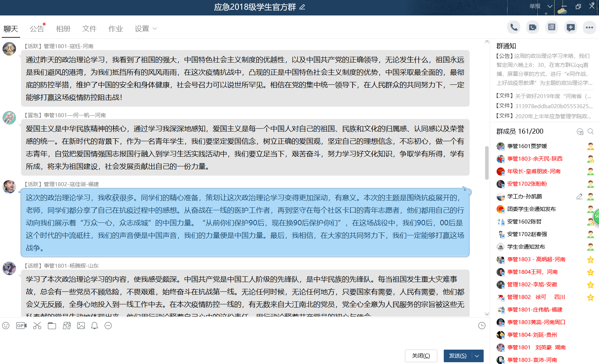The image size is (599, 364).
Task: Switch to the 相册 tab
Action: [x=63, y=29]
